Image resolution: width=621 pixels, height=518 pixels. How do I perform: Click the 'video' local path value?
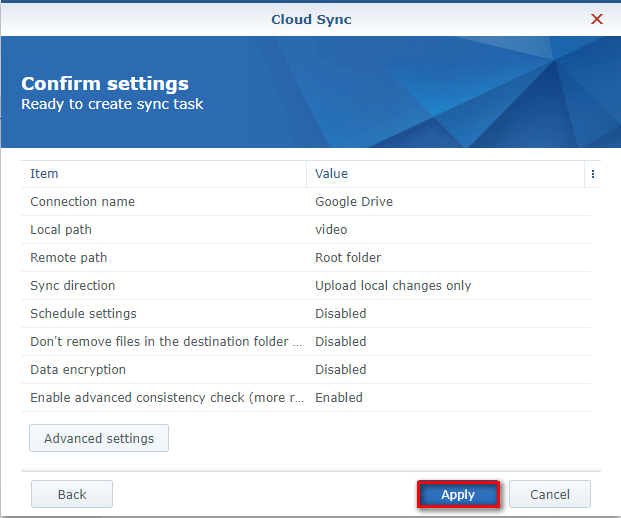pyautogui.click(x=331, y=230)
